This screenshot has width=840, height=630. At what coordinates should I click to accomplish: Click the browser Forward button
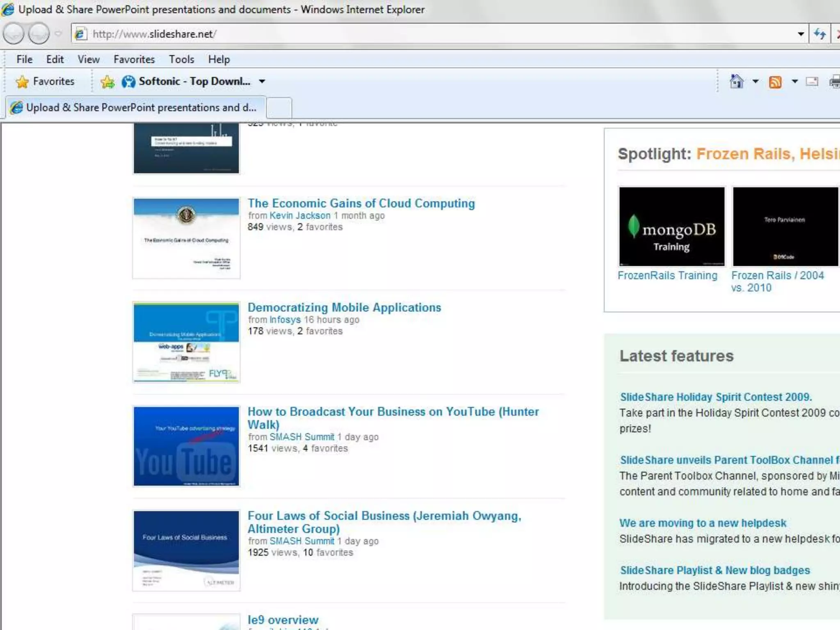tap(39, 34)
